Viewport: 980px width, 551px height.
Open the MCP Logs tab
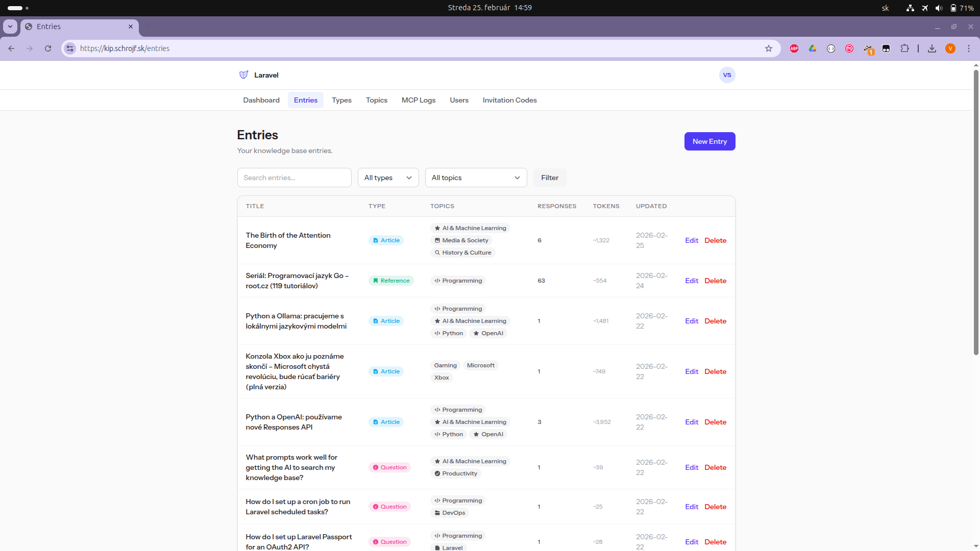tap(419, 100)
